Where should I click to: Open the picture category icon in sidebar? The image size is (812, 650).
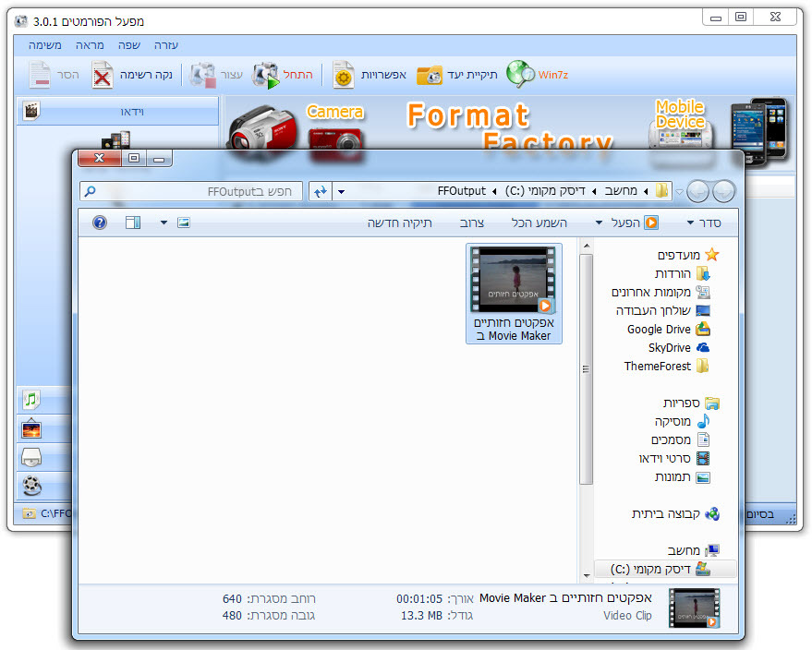31,429
